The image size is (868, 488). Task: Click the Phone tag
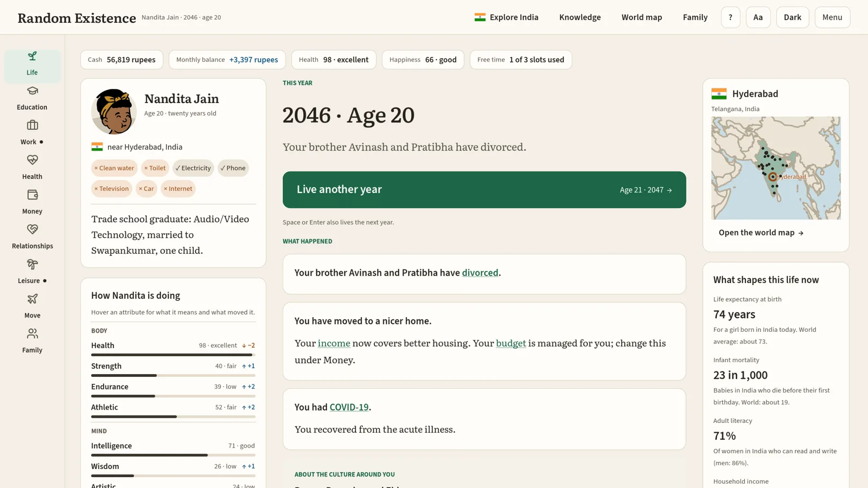[233, 168]
